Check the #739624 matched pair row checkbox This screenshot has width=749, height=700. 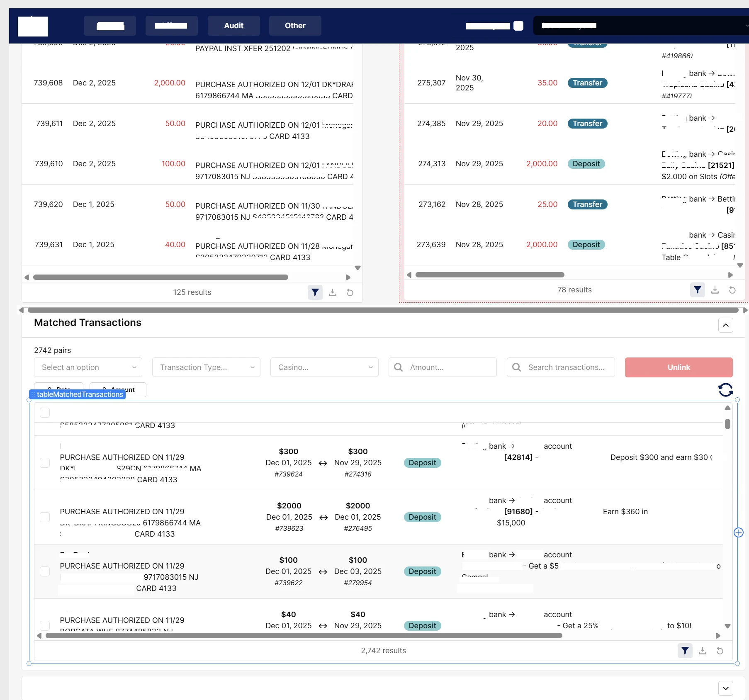tap(45, 463)
